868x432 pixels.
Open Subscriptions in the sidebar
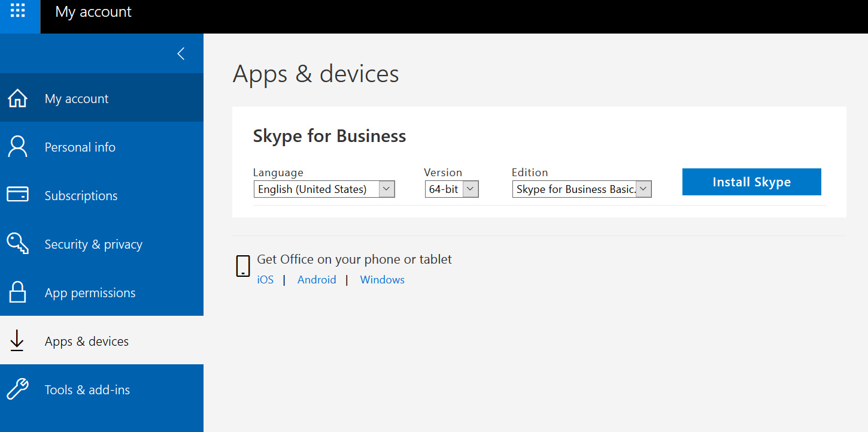pyautogui.click(x=102, y=195)
